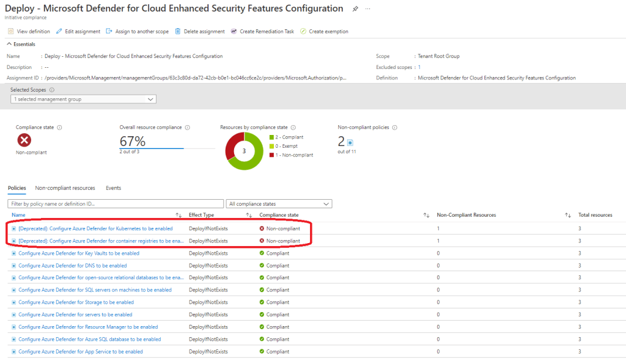Screen dimensions: 626x364
Task: Click the Assign to another scope icon
Action: tap(108, 31)
